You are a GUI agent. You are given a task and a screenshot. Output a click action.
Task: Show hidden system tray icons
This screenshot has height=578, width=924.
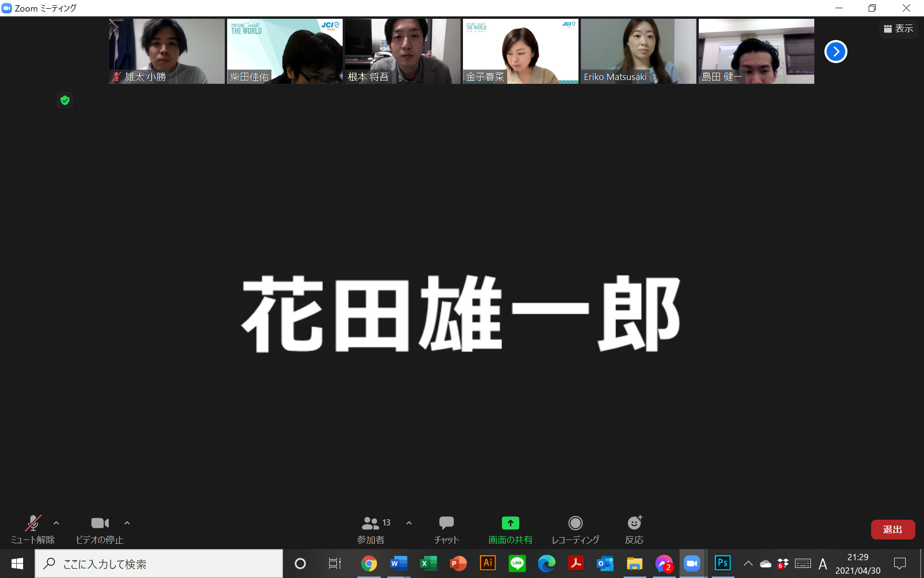point(748,564)
